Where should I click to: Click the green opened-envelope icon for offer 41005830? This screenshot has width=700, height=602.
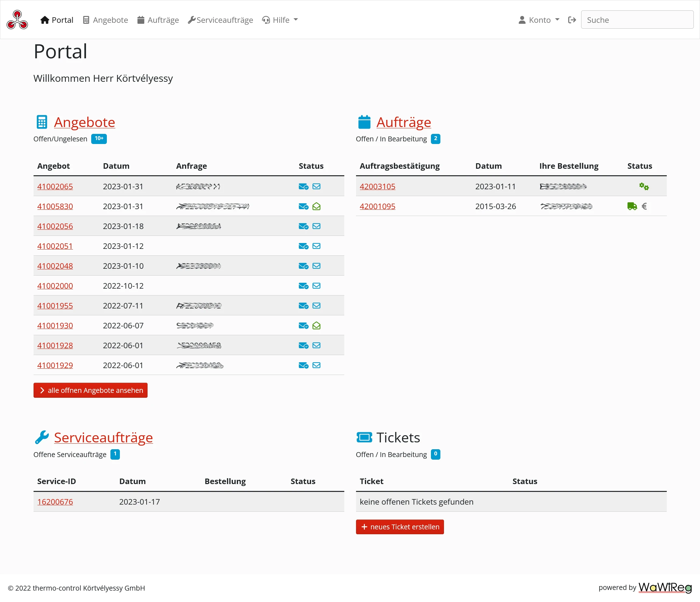tap(317, 206)
